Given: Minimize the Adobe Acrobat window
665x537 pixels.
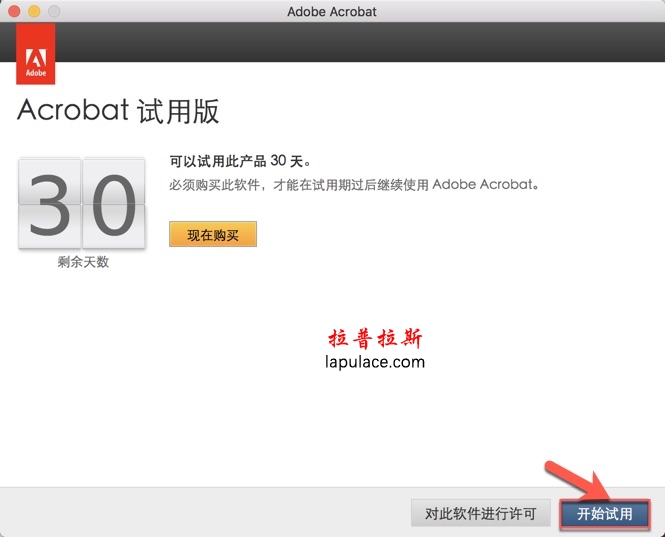Looking at the screenshot, I should coord(33,11).
